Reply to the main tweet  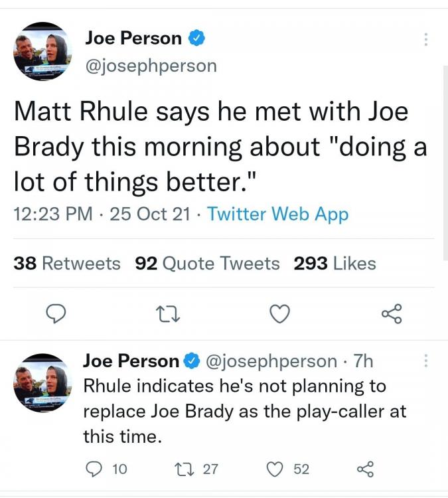click(x=60, y=313)
